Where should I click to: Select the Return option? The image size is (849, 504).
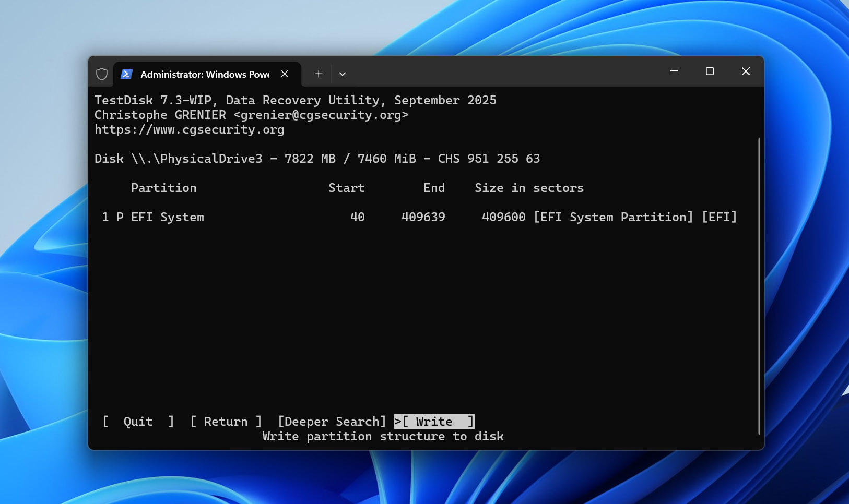pyautogui.click(x=226, y=422)
